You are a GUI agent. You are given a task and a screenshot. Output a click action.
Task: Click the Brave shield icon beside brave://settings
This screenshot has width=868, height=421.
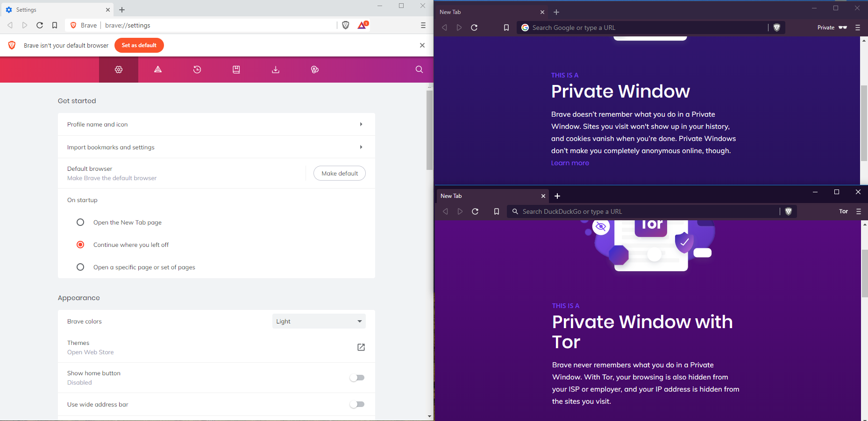(73, 25)
